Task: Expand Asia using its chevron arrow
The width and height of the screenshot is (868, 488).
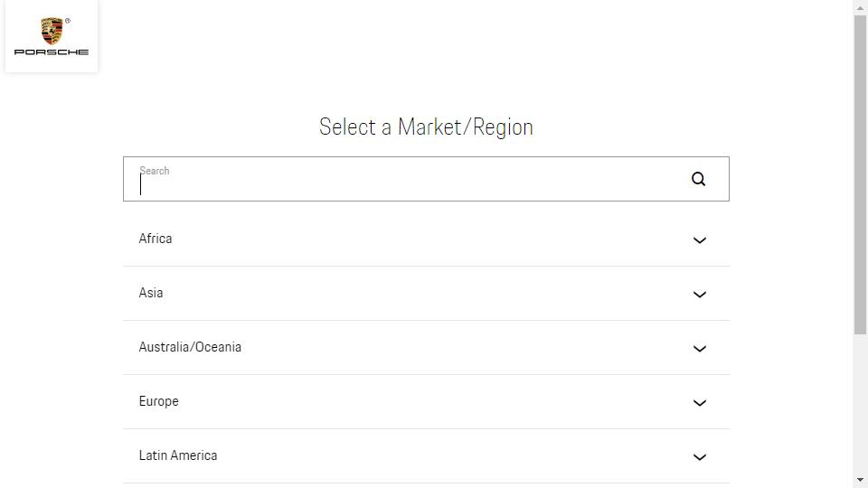Action: [700, 295]
